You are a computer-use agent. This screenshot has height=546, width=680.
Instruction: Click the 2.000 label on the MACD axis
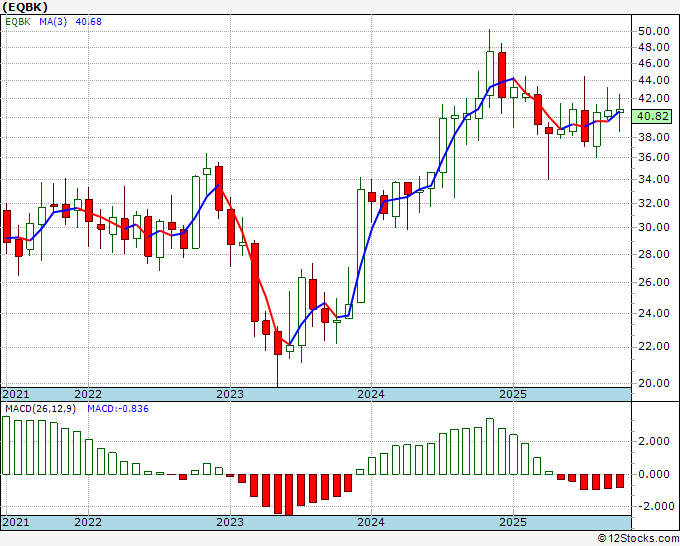[x=654, y=441]
